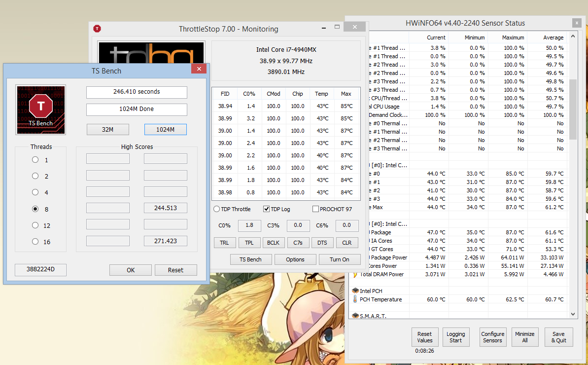Select the IA Cores sensor row label
588x365 pixels.
[381, 241]
